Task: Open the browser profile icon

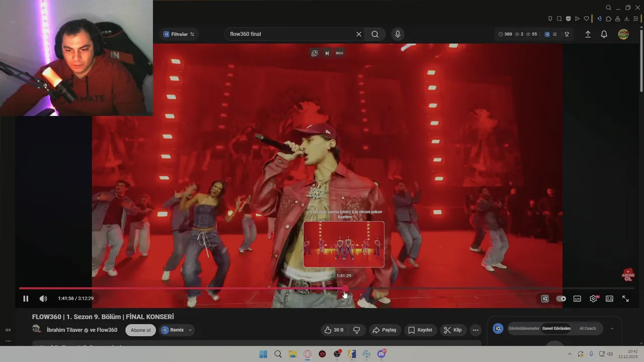Action: pyautogui.click(x=617, y=19)
